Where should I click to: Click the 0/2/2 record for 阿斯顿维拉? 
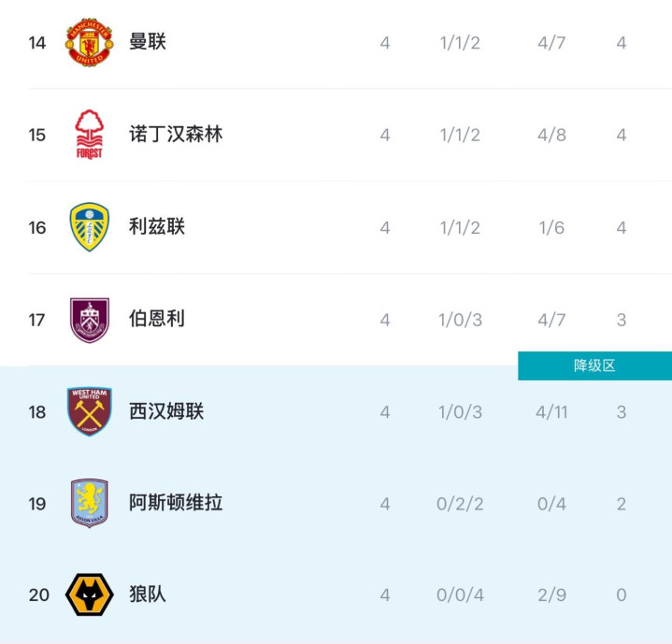460,504
